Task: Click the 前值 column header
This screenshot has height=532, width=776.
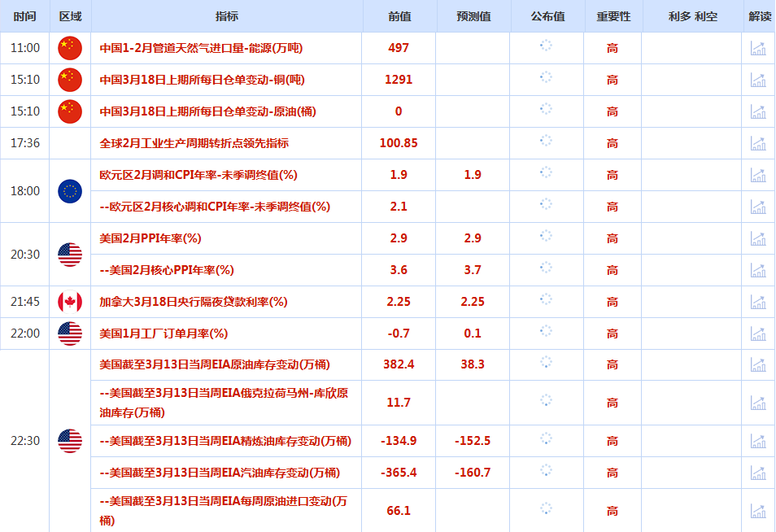Action: (400, 16)
